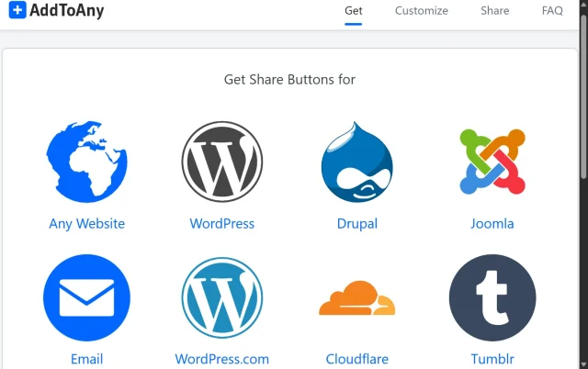Select the blue Email envelope icon
588x369 pixels.
click(86, 297)
